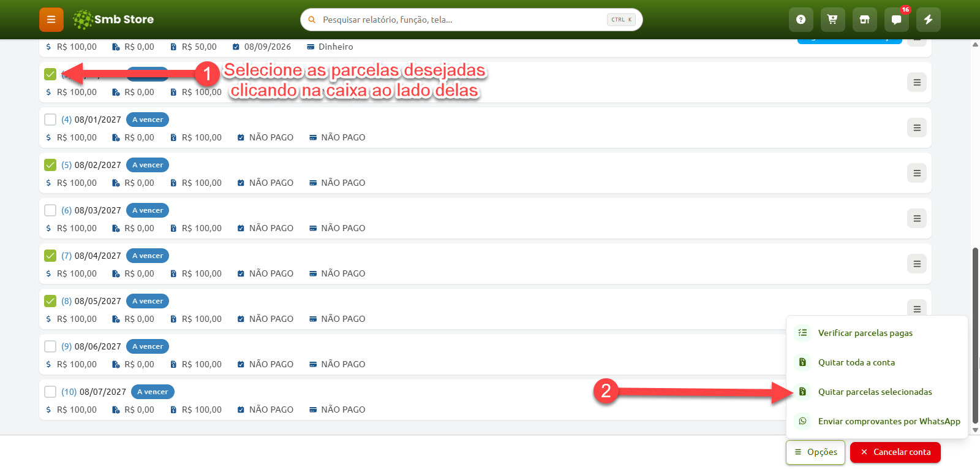Screen dimensions: 980x469
Task: Click the search magnifier icon
Action: [x=312, y=20]
